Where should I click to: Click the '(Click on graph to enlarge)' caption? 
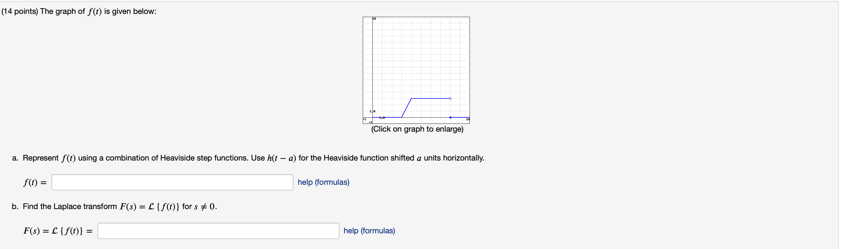pyautogui.click(x=417, y=129)
